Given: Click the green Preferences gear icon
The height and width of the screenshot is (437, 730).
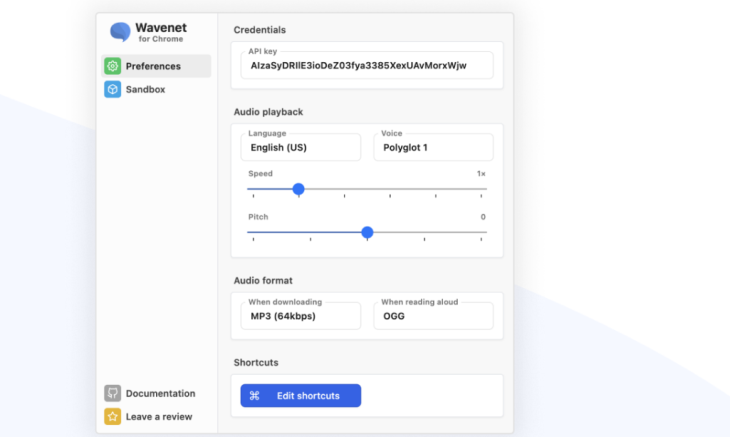Looking at the screenshot, I should [x=112, y=66].
